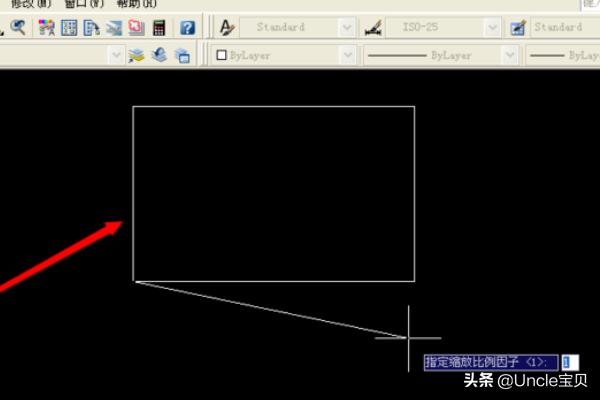Click the 指定缩放比例因子 prompt label

point(491,362)
